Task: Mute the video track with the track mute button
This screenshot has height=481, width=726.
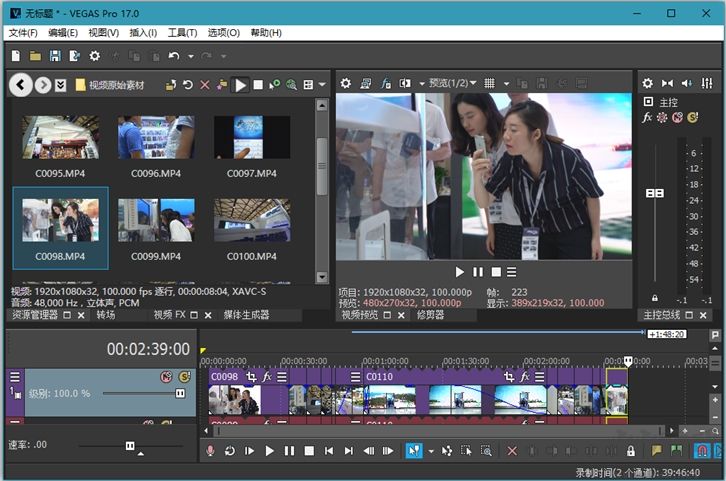Action: click(167, 377)
